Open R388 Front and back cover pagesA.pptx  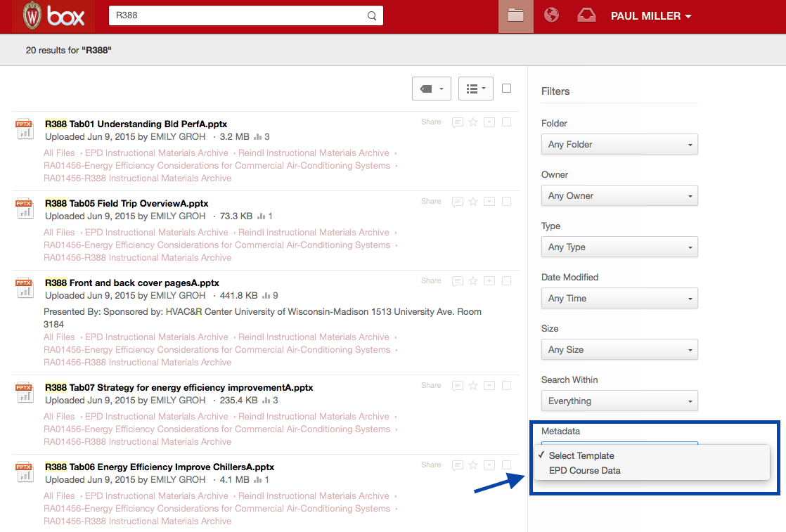tap(132, 283)
